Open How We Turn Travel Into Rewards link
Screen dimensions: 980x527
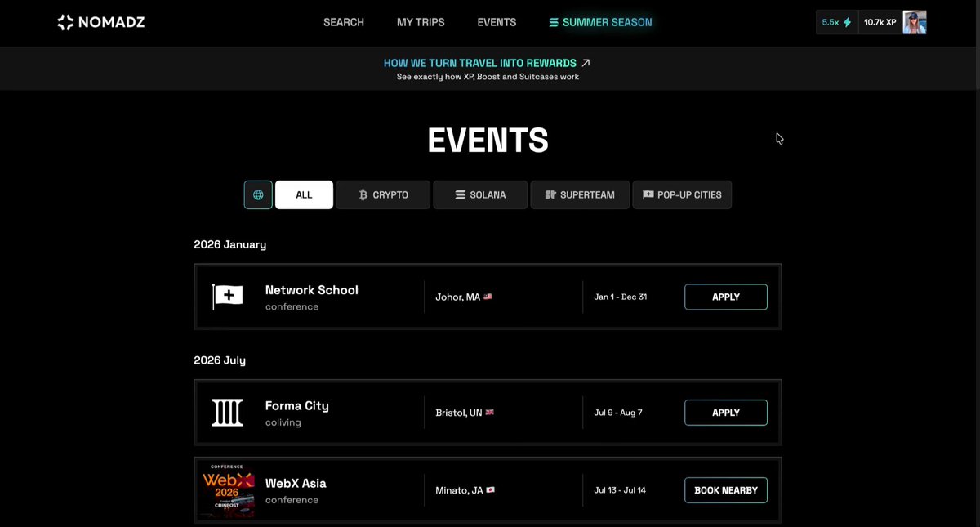click(x=487, y=63)
